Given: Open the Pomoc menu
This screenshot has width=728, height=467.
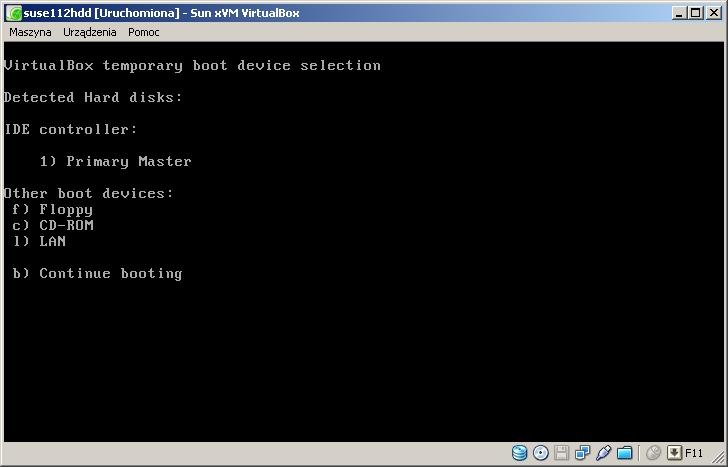Looking at the screenshot, I should pyautogui.click(x=143, y=32).
